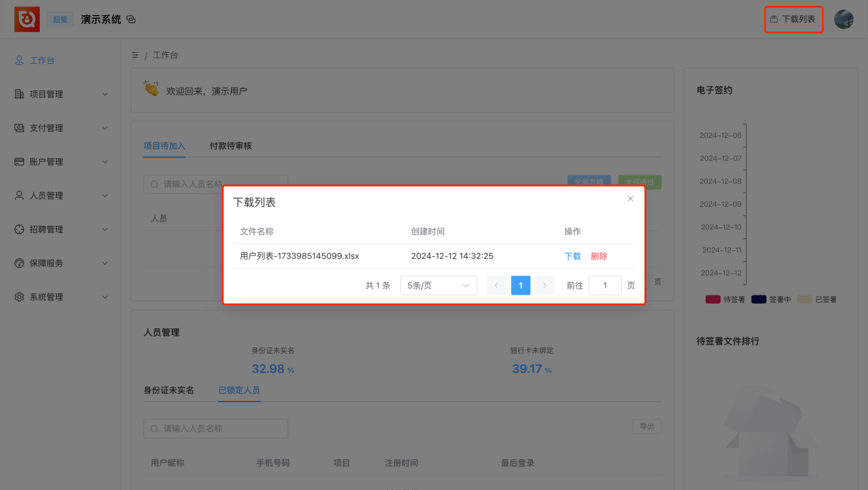This screenshot has height=490, width=868.
Task: Switch to the 付款待审核 tab
Action: click(231, 146)
